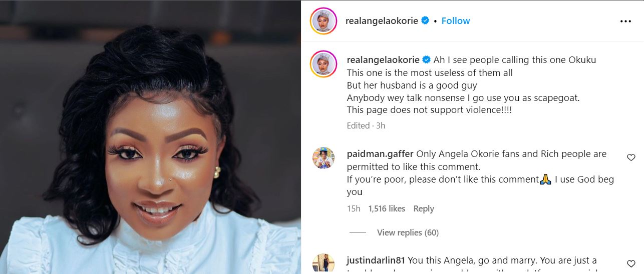Visit the justindarlin81 username link

pyautogui.click(x=376, y=260)
